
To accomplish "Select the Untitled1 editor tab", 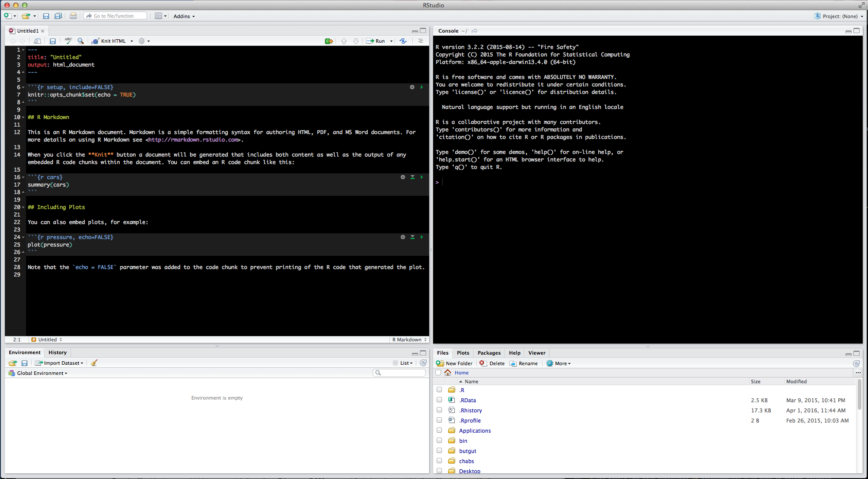I will (27, 31).
